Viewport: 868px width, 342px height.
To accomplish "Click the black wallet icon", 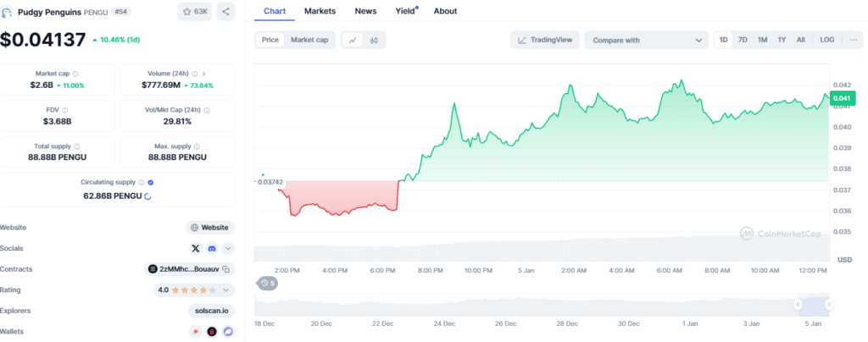I will [212, 332].
